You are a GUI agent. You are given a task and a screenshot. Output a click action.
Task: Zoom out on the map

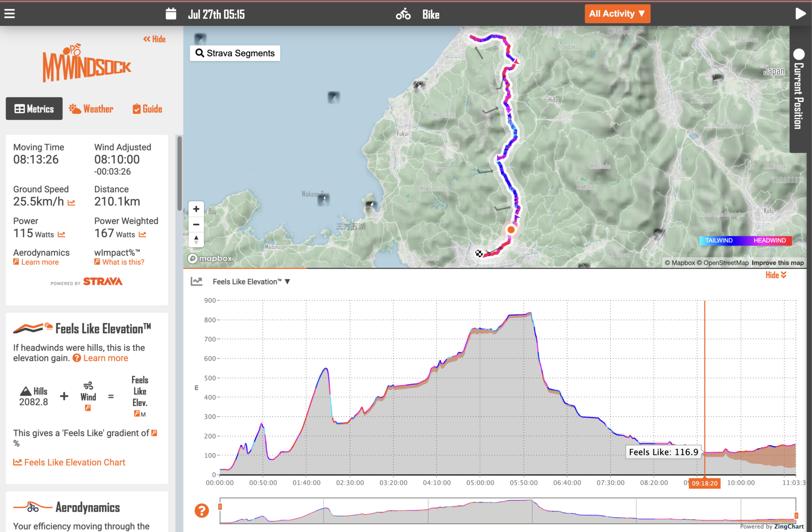(196, 225)
